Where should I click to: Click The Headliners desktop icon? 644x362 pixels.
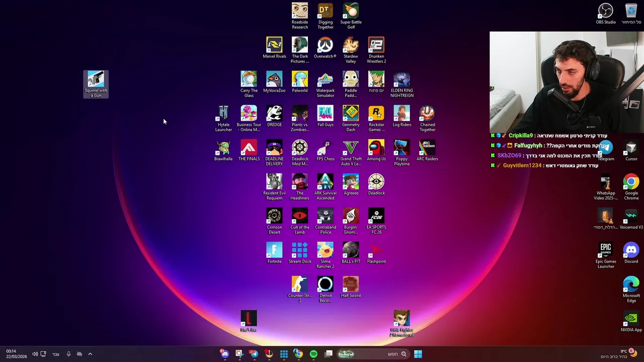[x=300, y=187]
